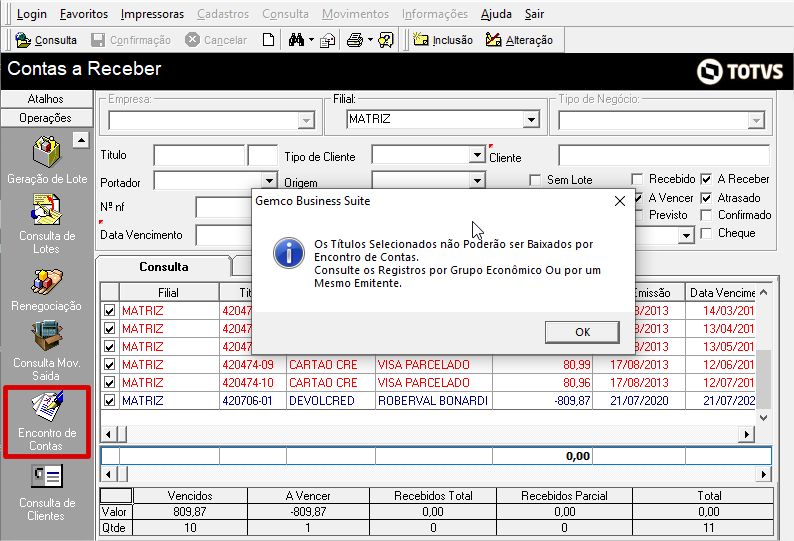The width and height of the screenshot is (794, 541).
Task: Click the Inclusão toolbar button
Action: coord(443,40)
